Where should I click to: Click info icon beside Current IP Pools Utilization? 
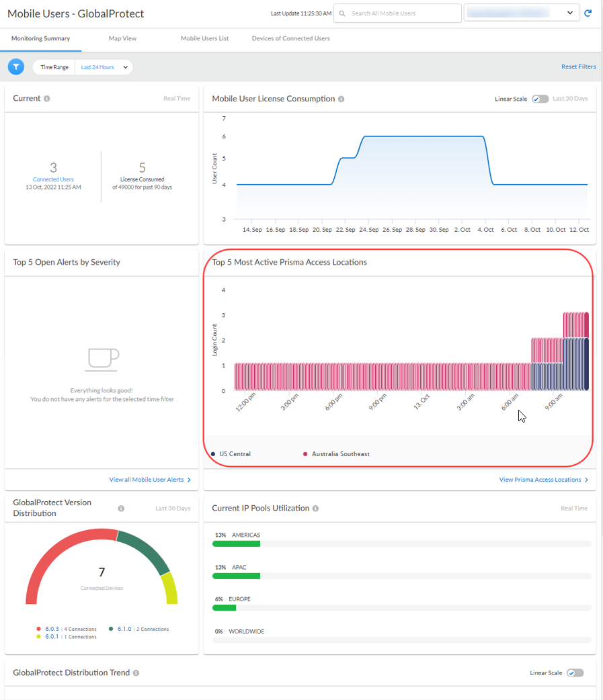316,509
